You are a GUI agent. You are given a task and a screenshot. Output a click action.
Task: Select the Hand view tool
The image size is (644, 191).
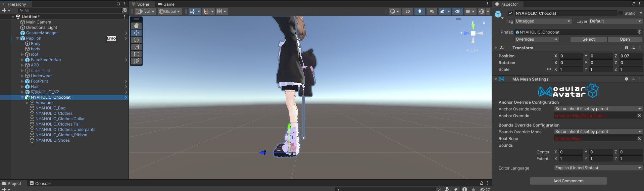[136, 26]
